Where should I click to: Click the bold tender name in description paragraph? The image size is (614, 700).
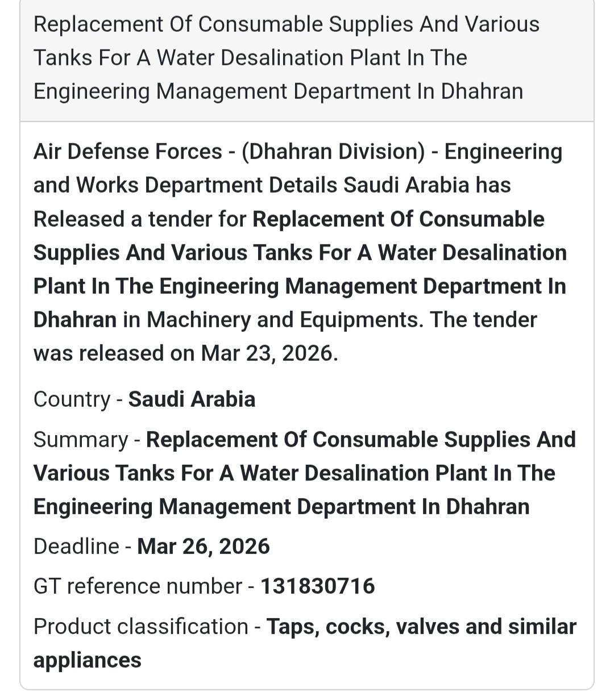(300, 253)
